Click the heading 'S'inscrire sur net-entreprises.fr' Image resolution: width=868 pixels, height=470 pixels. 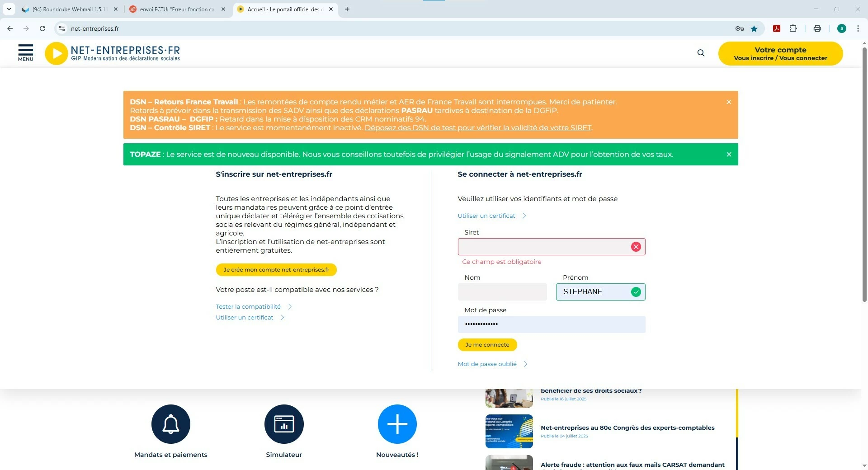[x=274, y=174]
